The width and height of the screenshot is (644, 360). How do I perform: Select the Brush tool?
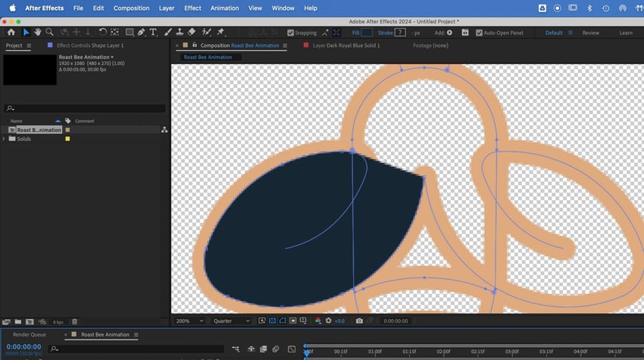coord(167,32)
